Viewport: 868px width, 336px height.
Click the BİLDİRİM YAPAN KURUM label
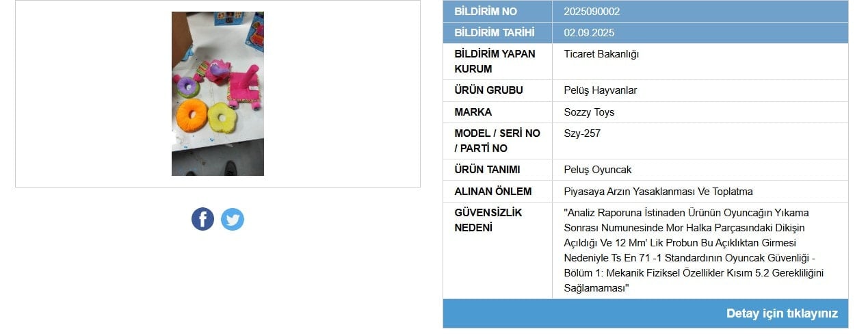tap(495, 62)
